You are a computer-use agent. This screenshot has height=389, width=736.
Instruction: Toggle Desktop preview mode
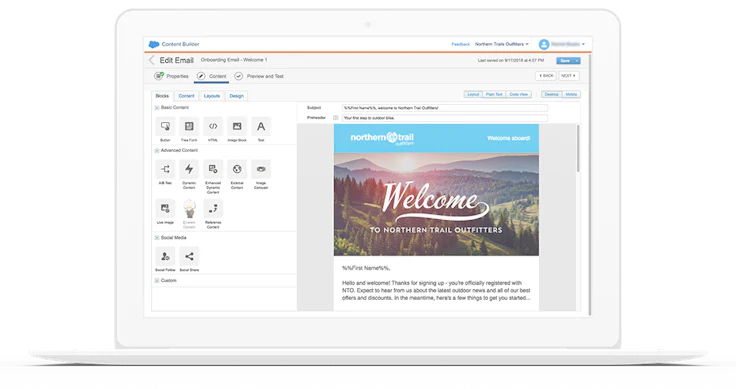point(552,94)
